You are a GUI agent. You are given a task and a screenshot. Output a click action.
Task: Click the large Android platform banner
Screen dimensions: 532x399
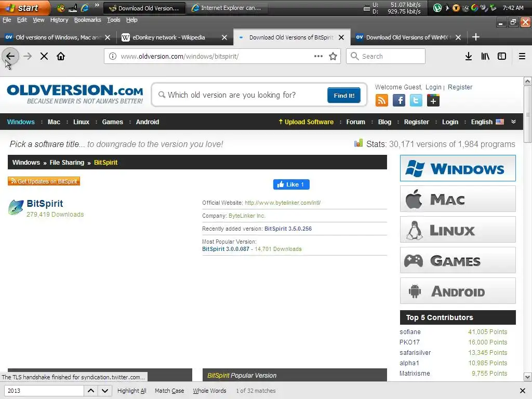[458, 291]
